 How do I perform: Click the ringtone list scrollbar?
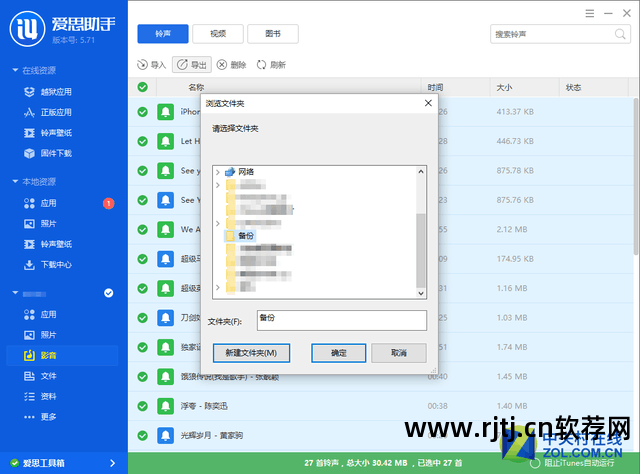pos(636,176)
